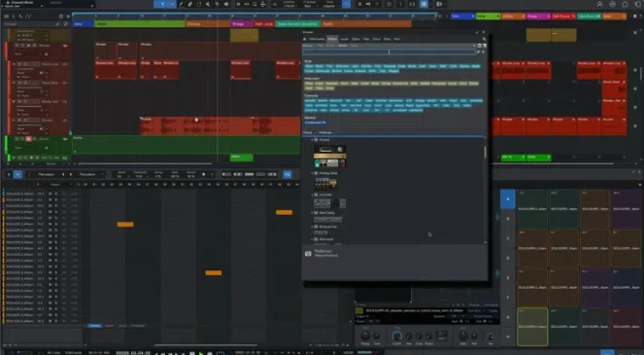Collapse the Analog Delay effect entry
Viewport: 644px width, 355px height.
[312, 173]
